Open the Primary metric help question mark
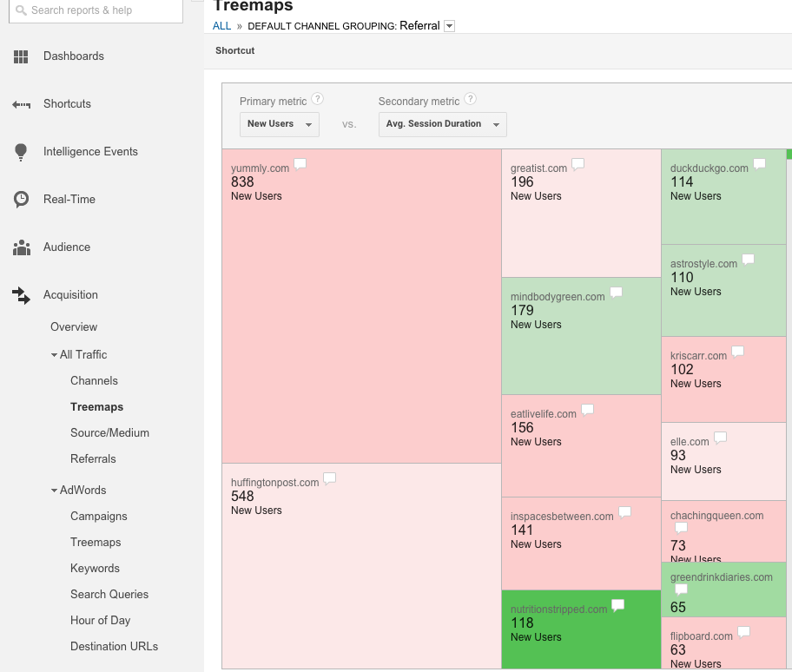 [318, 99]
